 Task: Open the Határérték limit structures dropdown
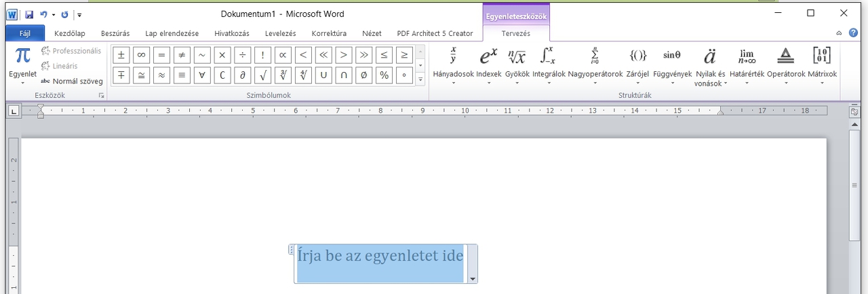pos(747,65)
